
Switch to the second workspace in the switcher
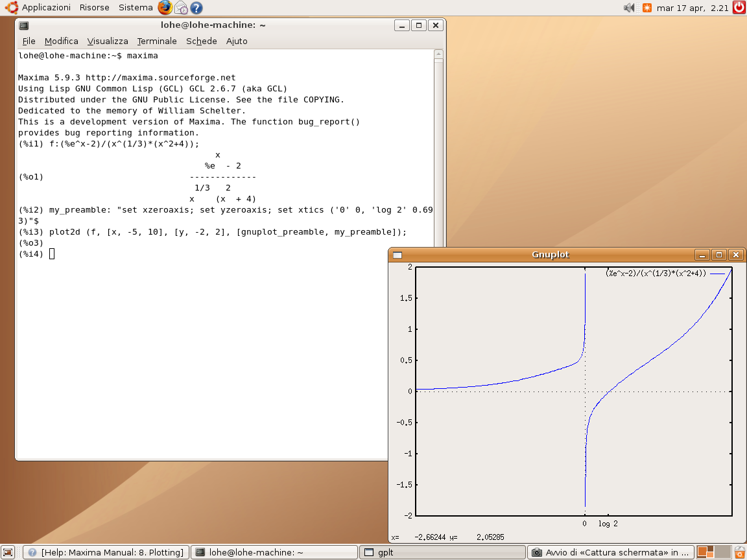click(722, 552)
